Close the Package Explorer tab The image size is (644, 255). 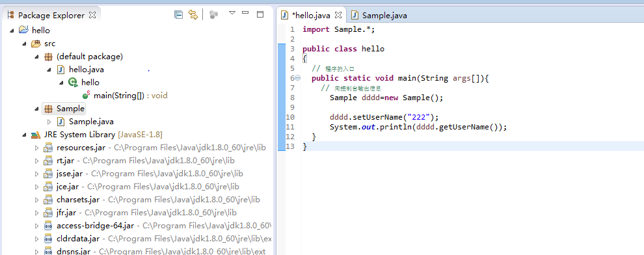tap(92, 15)
